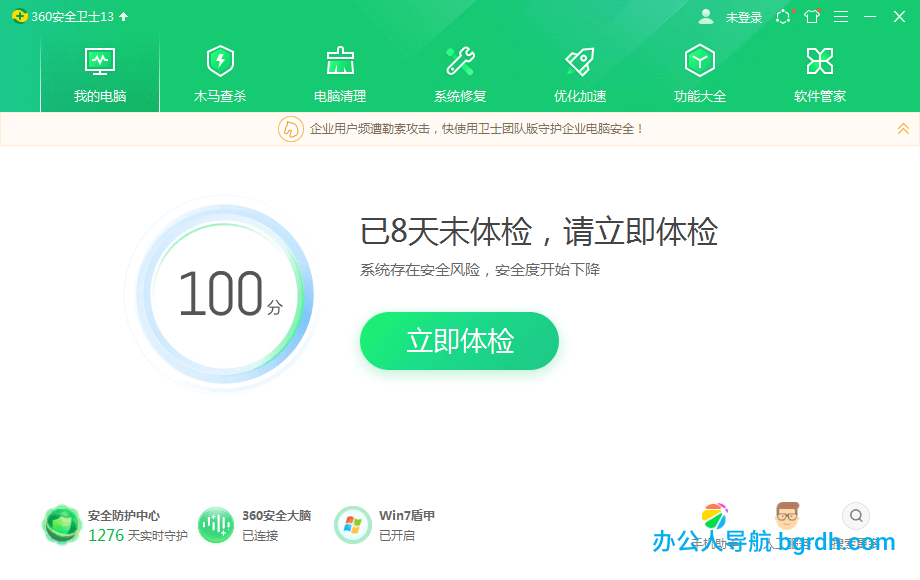The image size is (920, 580).
Task: Open the ransomware attack announcement text
Action: (476, 128)
